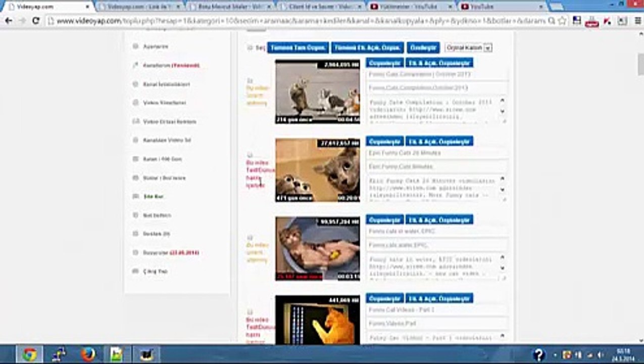Viewport: 644px width, 364px height.
Task: Click Özgünleştir for Funny Cats Compilation video
Action: [x=385, y=63]
